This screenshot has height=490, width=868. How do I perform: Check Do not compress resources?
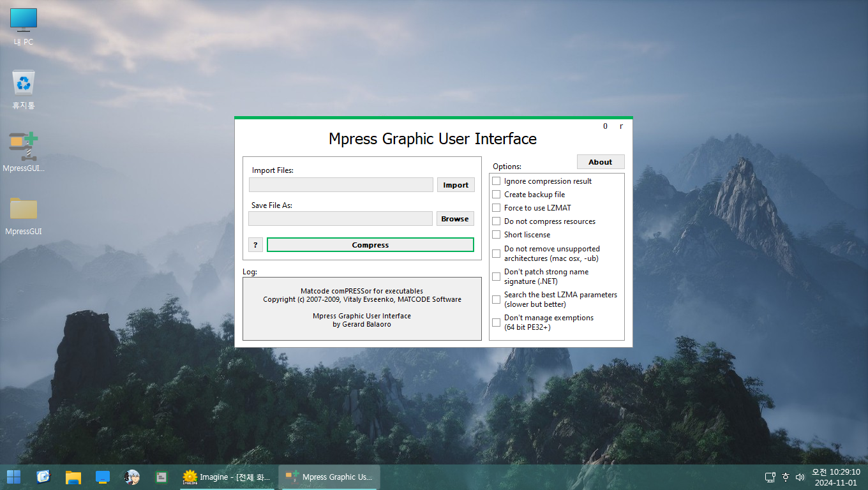tap(496, 221)
